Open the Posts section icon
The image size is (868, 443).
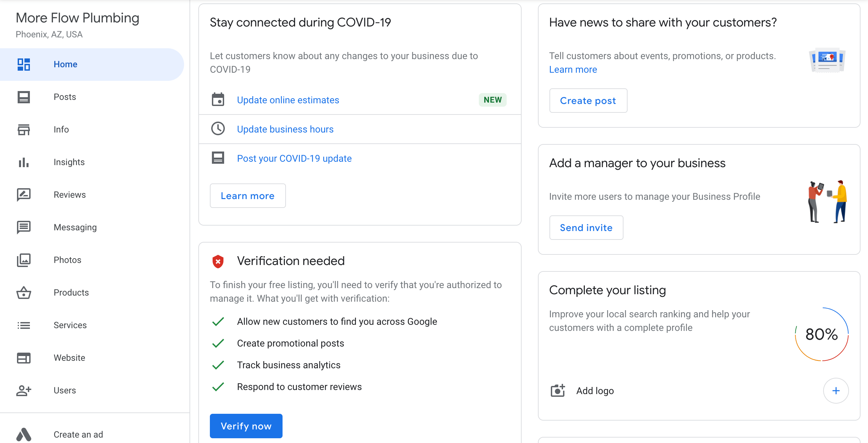(24, 96)
